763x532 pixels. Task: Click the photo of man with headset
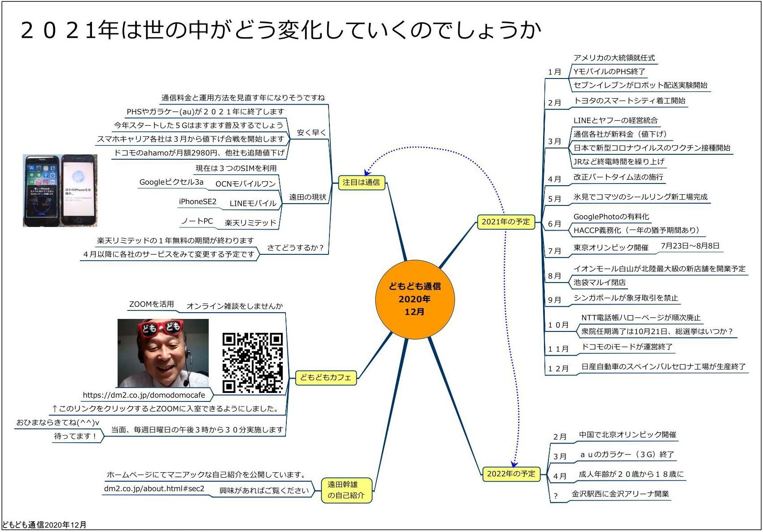point(163,353)
